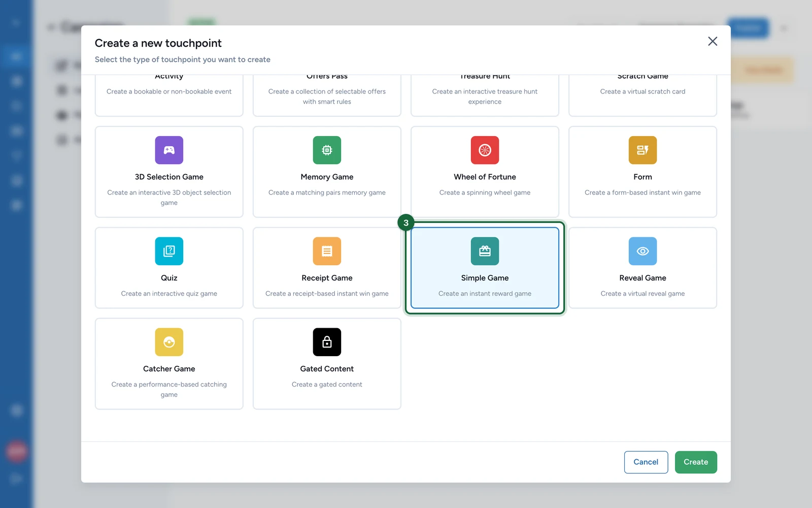Click the Receipt Game receipt icon
The image size is (812, 508).
point(327,251)
